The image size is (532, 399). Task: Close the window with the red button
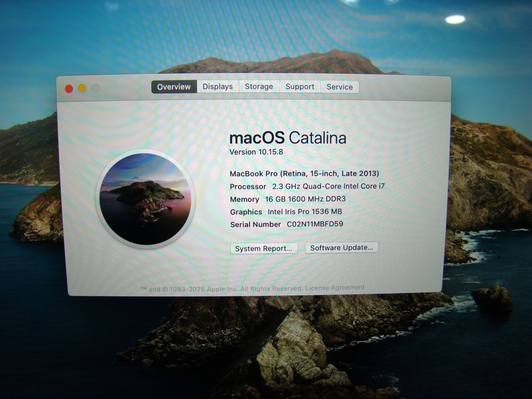click(69, 89)
